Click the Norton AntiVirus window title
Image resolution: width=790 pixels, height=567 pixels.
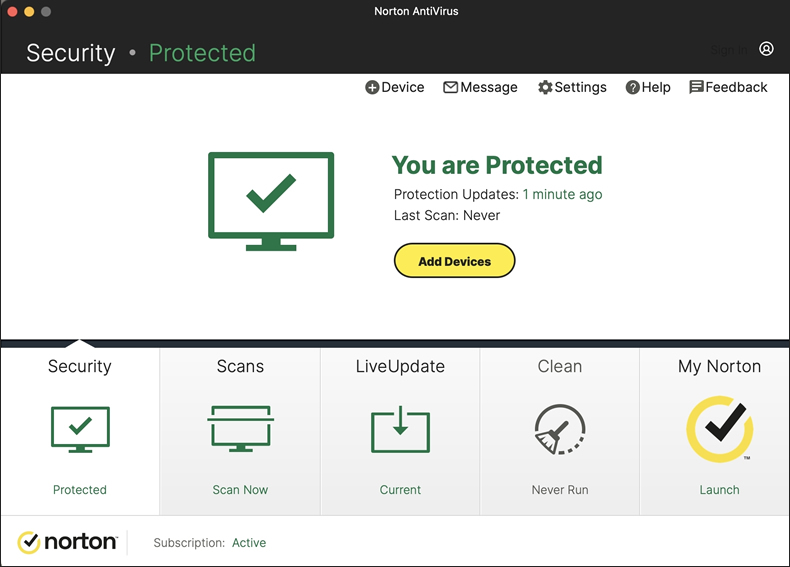(x=416, y=11)
